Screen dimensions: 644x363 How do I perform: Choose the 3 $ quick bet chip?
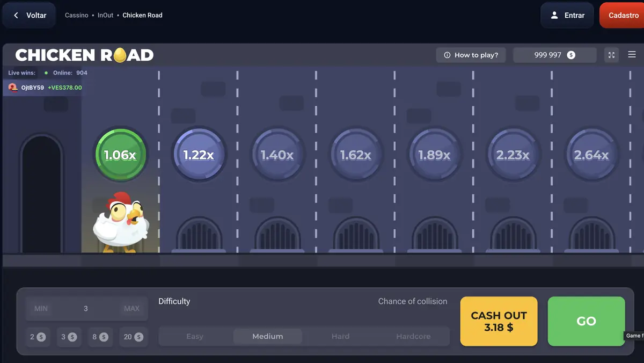[69, 337]
